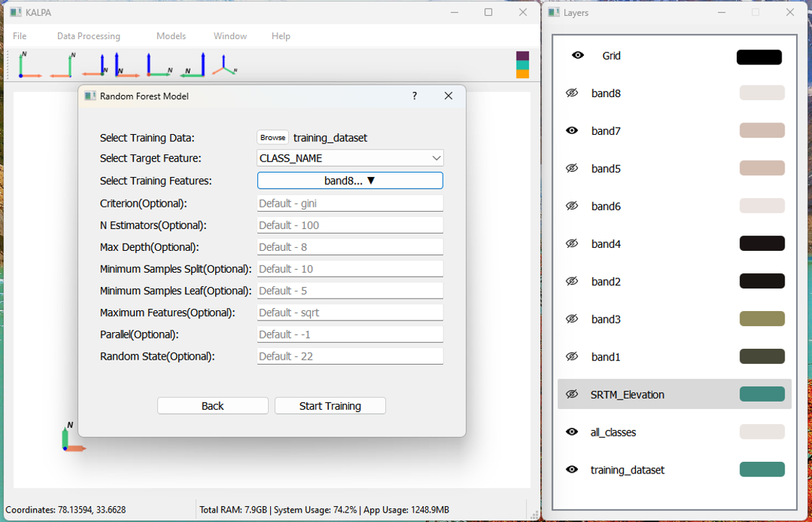The height and width of the screenshot is (522, 812).
Task: Select toolbar view with green up and red left arrows
Action: pos(62,65)
